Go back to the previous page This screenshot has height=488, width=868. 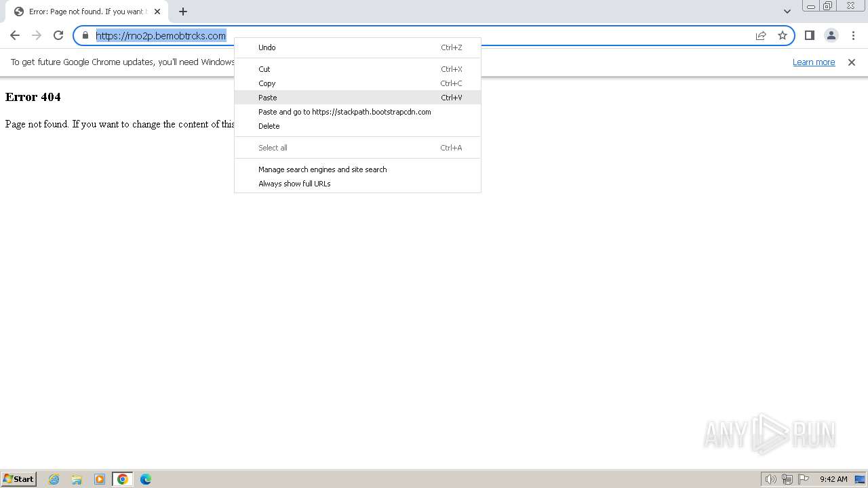click(x=15, y=35)
